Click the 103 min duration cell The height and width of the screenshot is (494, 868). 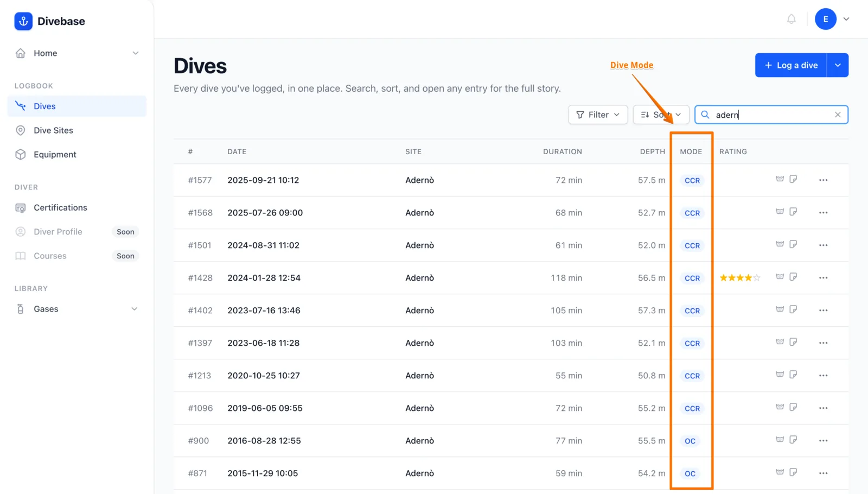pos(566,343)
